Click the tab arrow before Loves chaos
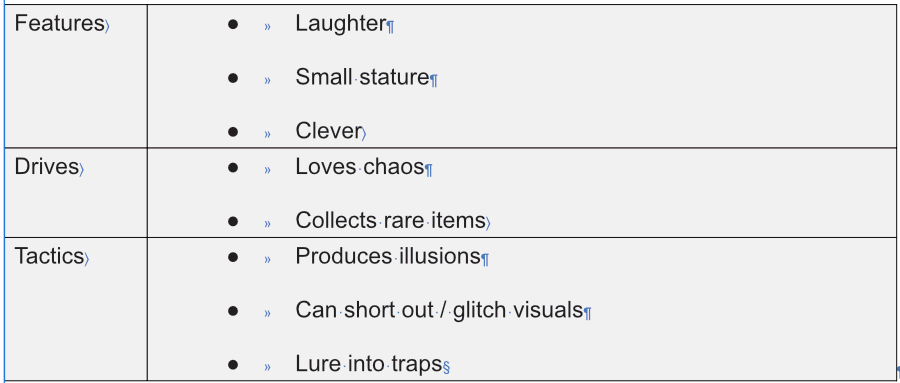Viewport: 900px width, 383px height. (267, 170)
